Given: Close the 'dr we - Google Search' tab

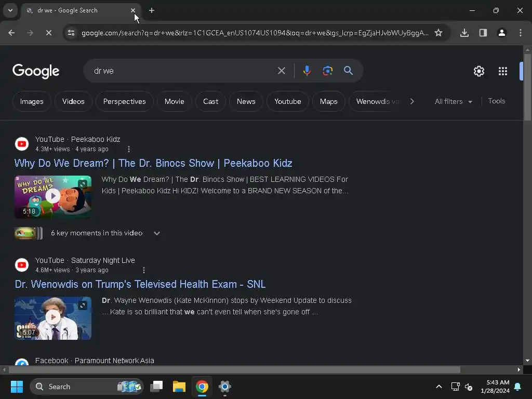Looking at the screenshot, I should pyautogui.click(x=133, y=10).
